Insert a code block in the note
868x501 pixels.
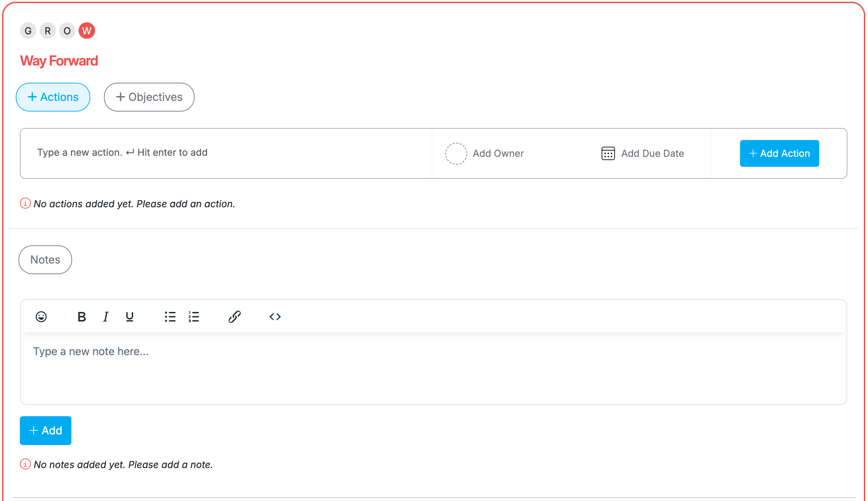(275, 317)
